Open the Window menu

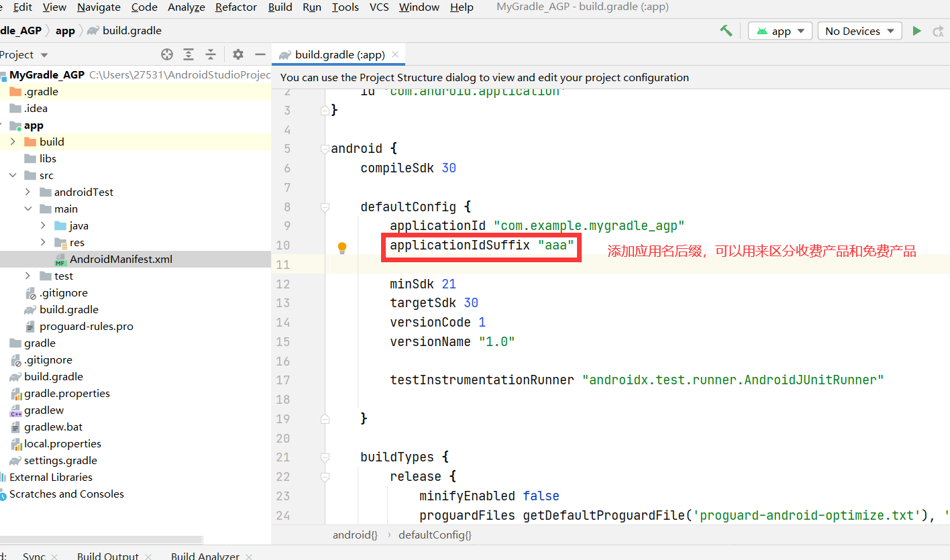click(419, 7)
